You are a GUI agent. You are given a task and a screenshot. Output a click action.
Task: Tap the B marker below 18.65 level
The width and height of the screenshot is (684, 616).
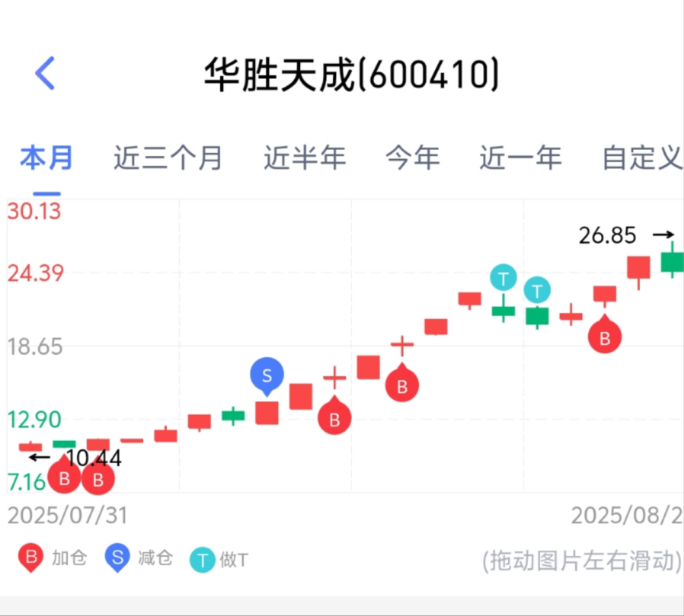point(402,383)
